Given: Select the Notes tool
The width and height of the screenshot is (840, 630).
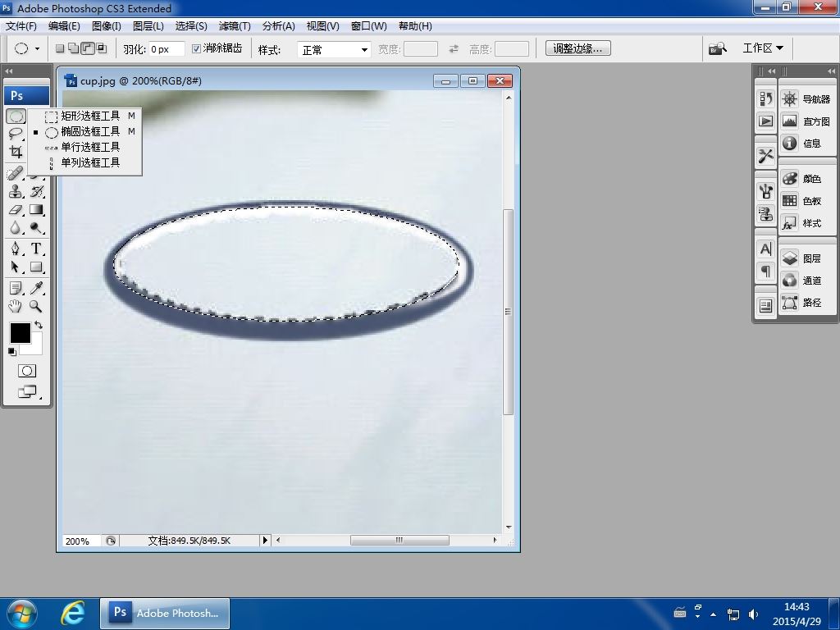Looking at the screenshot, I should tap(16, 288).
